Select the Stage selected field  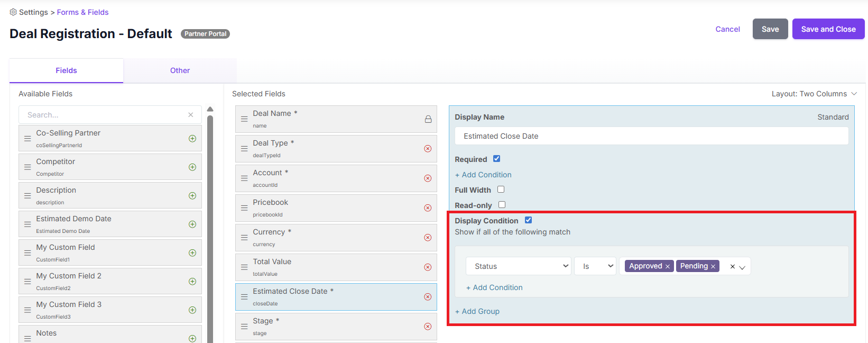click(x=336, y=327)
